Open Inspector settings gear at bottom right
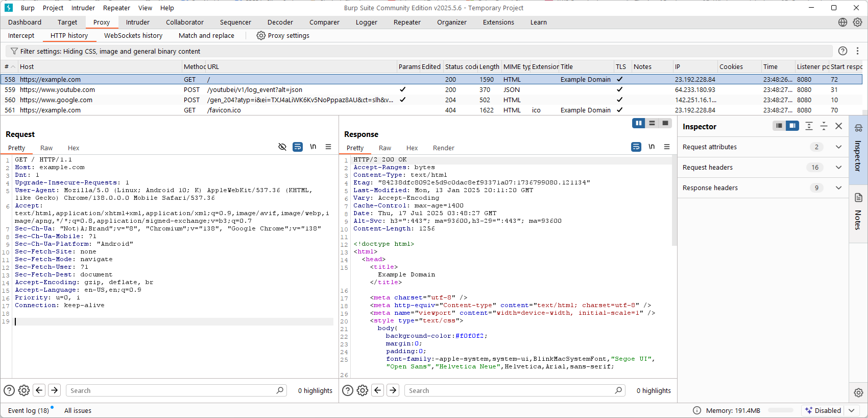The image size is (868, 418). coord(858,392)
